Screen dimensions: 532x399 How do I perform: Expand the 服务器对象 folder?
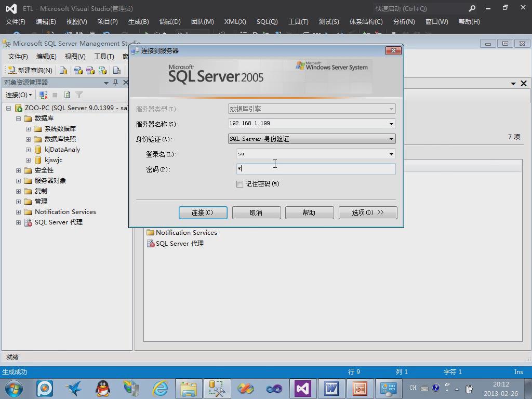[x=18, y=181]
